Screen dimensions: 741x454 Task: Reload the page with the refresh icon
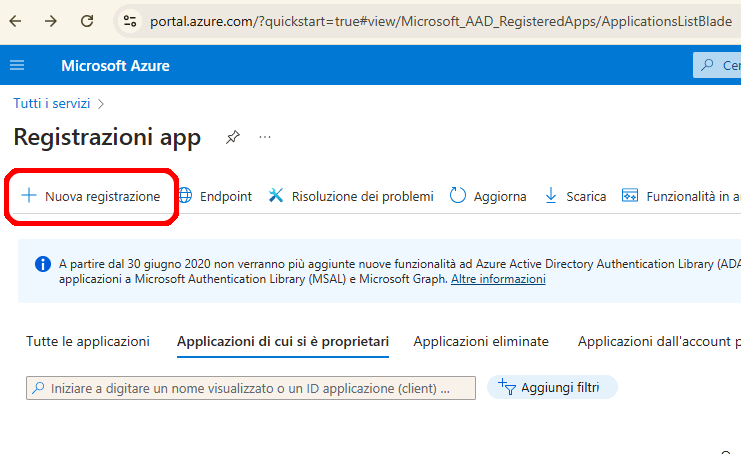[x=87, y=21]
